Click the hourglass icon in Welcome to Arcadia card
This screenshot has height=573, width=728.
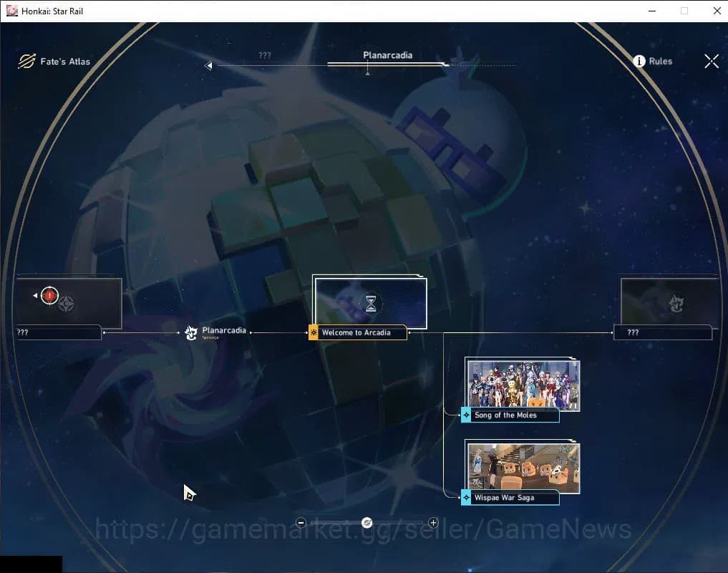371,303
